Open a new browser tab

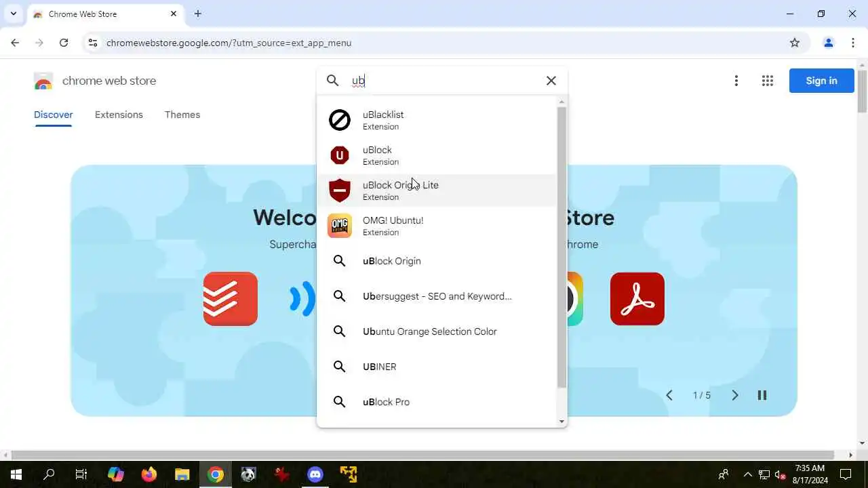198,14
